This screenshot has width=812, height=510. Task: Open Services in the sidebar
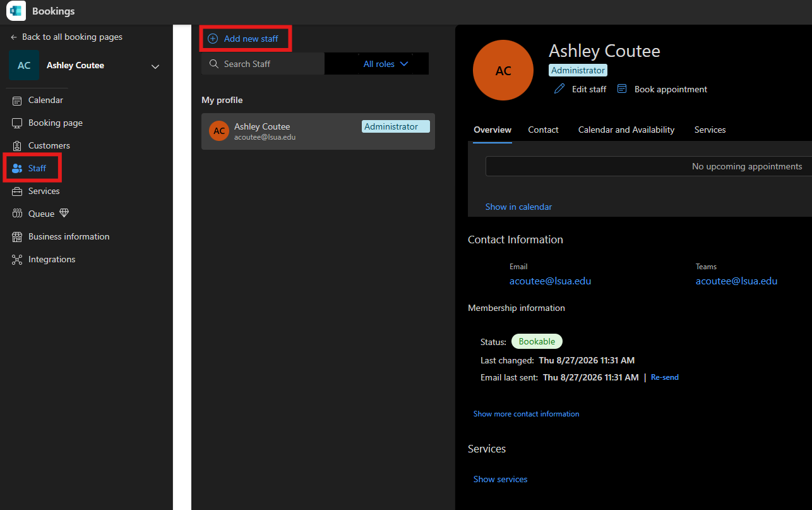click(x=44, y=191)
